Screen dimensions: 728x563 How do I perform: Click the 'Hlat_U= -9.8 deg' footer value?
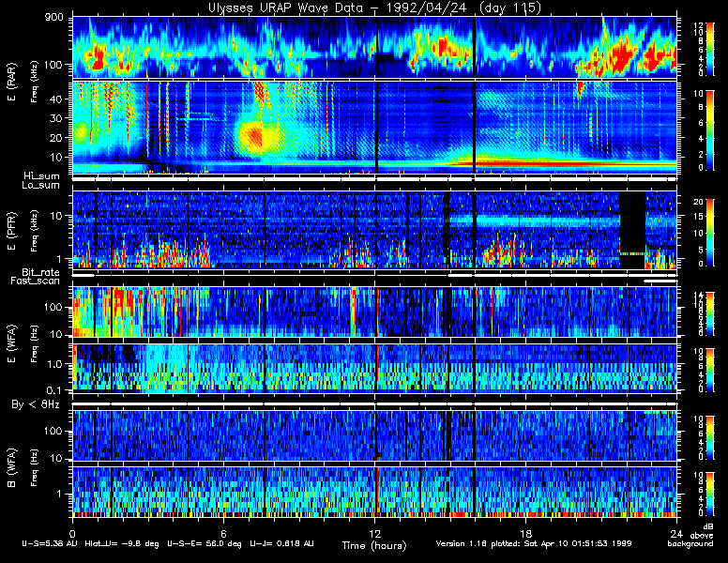pyautogui.click(x=122, y=543)
